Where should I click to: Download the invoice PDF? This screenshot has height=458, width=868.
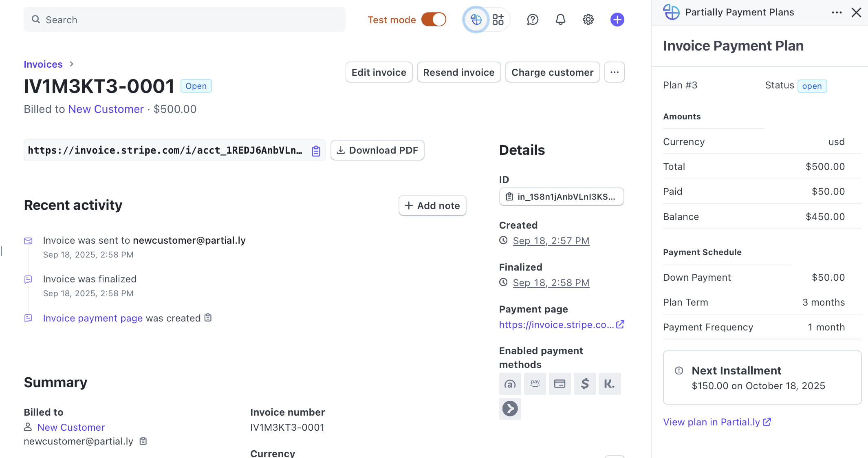tap(377, 150)
